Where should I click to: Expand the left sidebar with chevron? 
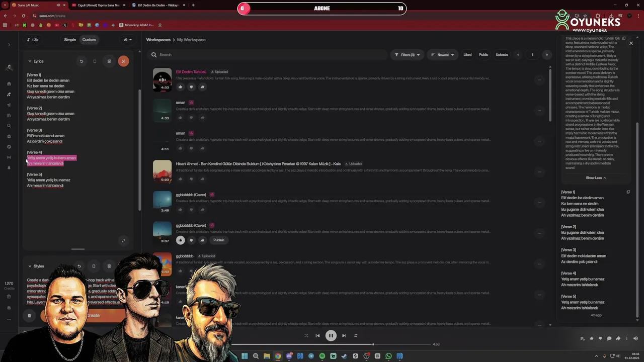coord(9,45)
